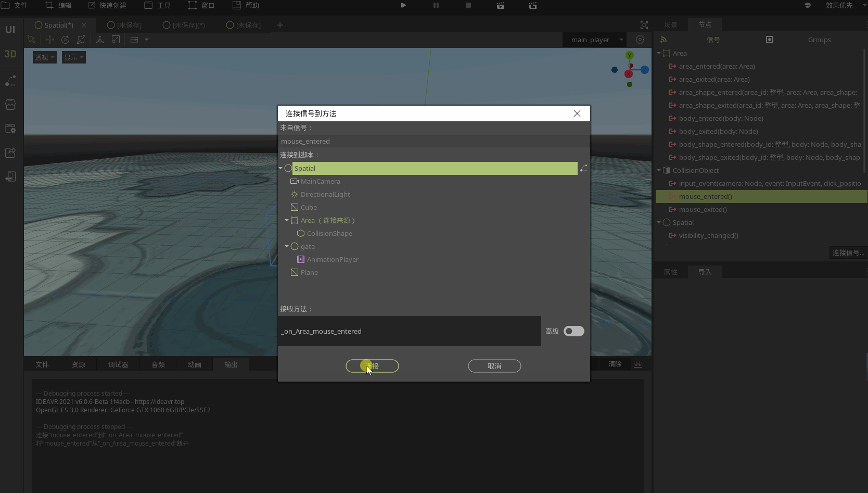Screen dimensions: 868x493
Task: Select the Move tool
Action: [50, 40]
